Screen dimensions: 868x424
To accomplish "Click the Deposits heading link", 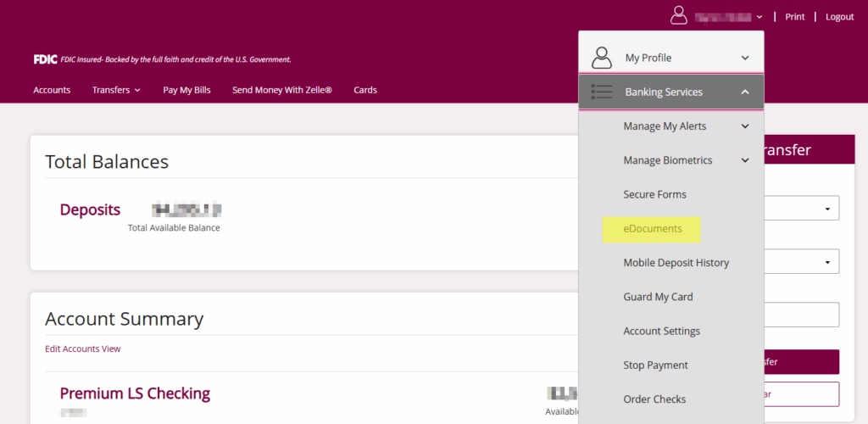I will pyautogui.click(x=90, y=209).
